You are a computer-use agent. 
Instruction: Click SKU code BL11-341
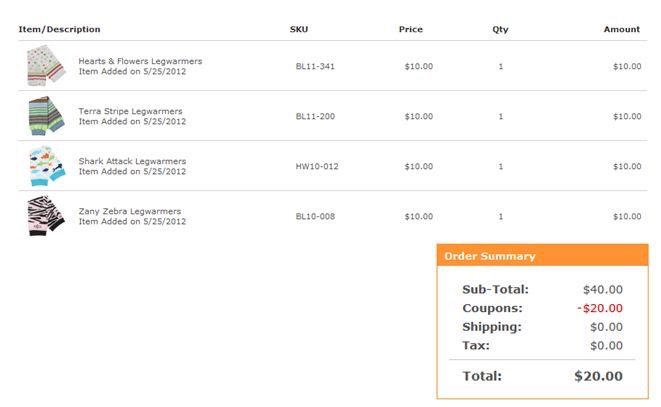point(315,66)
